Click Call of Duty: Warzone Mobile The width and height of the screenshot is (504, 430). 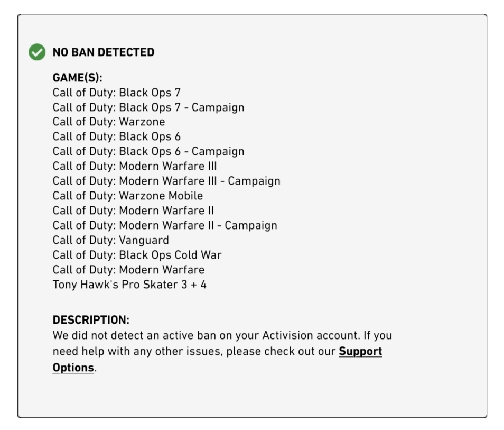(127, 196)
